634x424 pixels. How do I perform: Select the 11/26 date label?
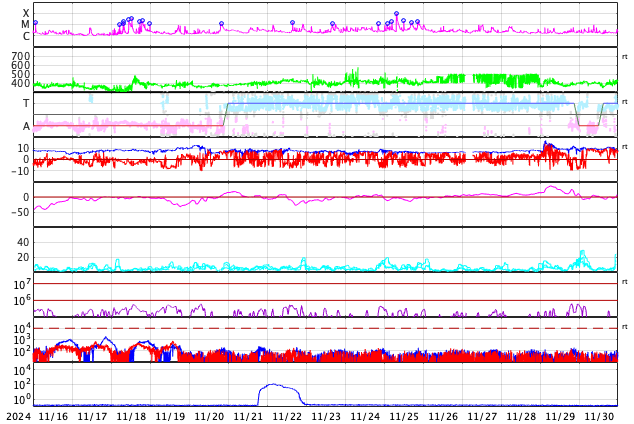tap(443, 416)
